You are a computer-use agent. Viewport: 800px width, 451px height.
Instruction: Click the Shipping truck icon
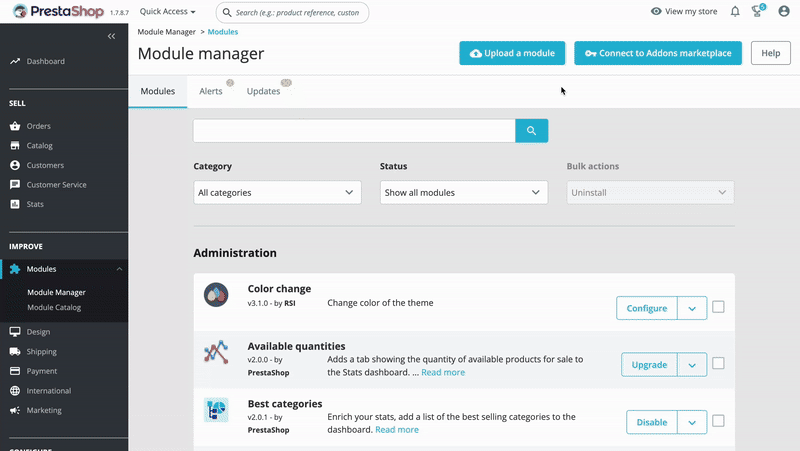click(x=15, y=352)
